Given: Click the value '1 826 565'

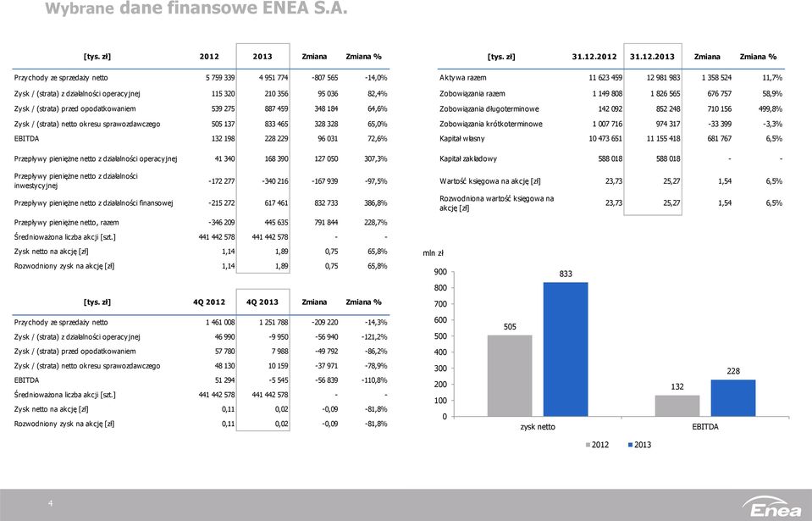Looking at the screenshot, I should click(666, 94).
